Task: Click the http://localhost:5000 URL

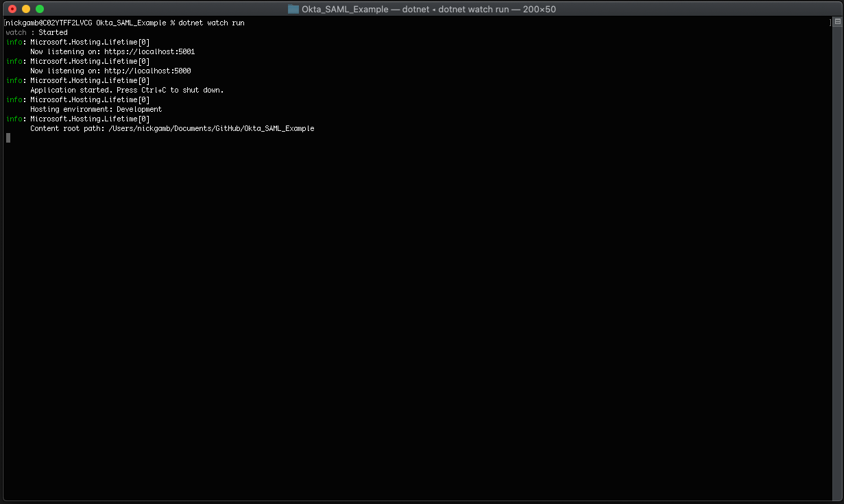Action: 147,71
